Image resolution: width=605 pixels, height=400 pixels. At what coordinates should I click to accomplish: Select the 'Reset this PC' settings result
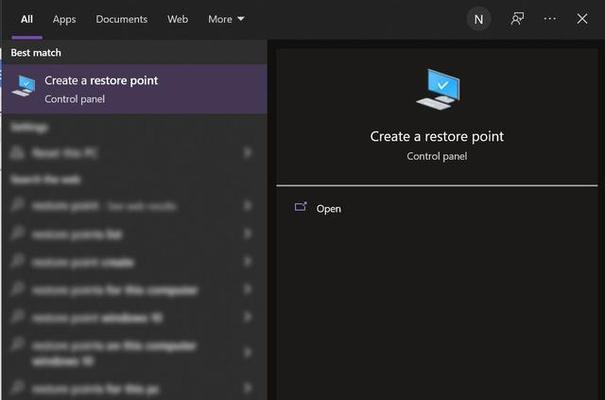coord(135,153)
